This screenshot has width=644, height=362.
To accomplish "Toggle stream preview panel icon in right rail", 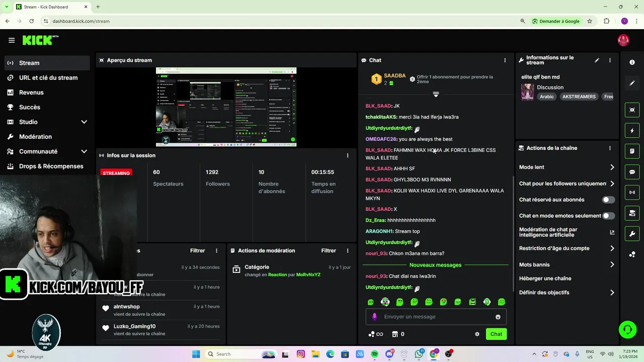I will 632,110.
